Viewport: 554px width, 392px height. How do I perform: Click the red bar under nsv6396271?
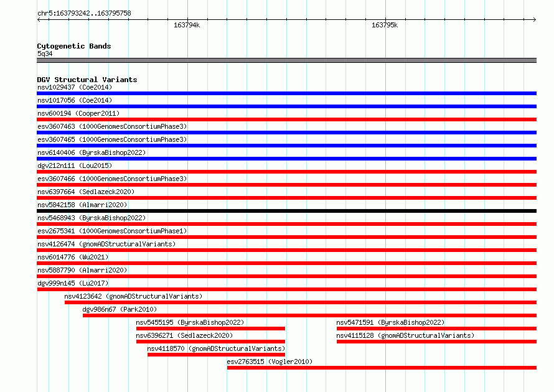(210, 342)
